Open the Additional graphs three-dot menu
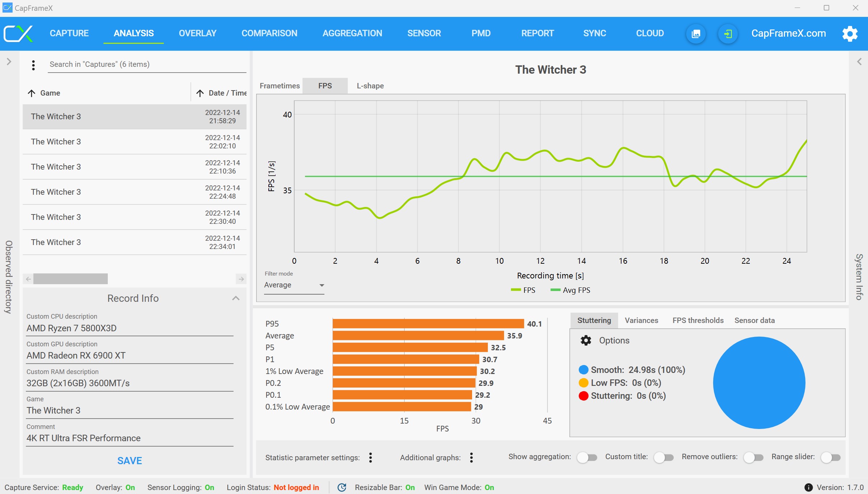 pyautogui.click(x=471, y=457)
